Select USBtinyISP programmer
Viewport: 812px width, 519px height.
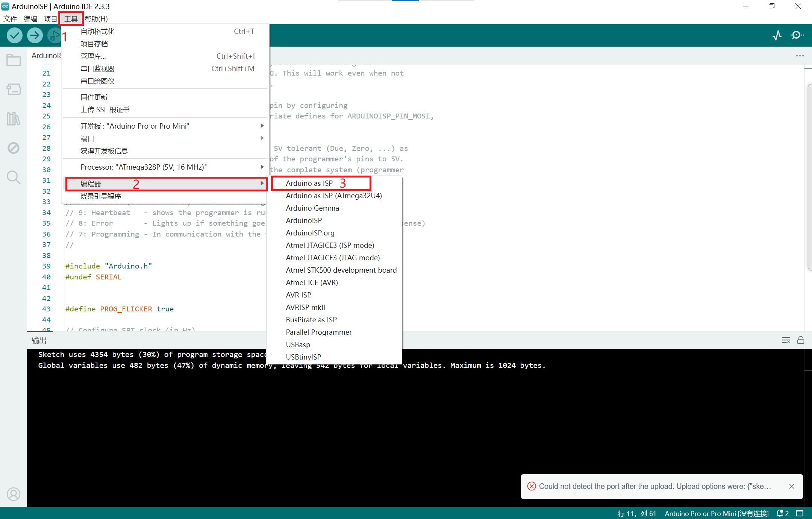pyautogui.click(x=334, y=357)
